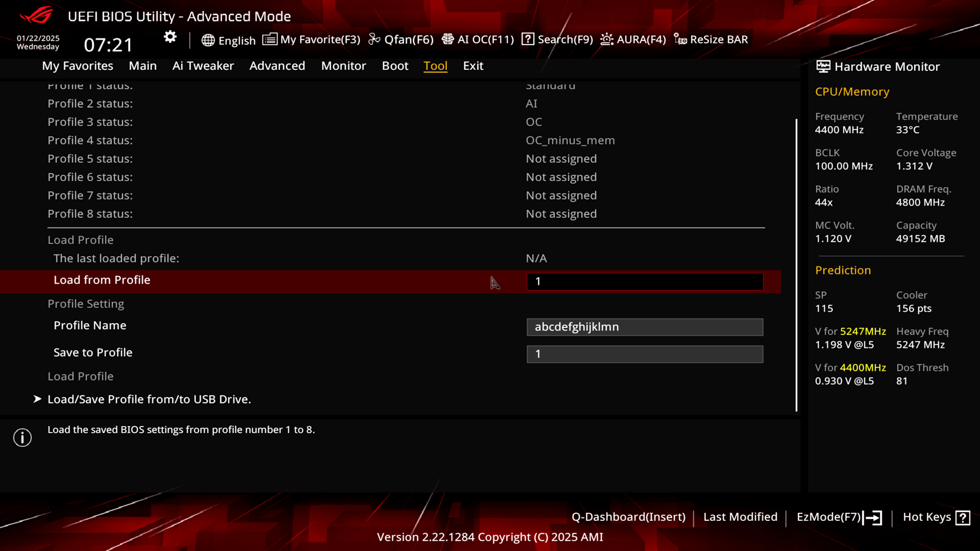The image size is (980, 551).
Task: Open AURA lighting control panel
Action: point(633,39)
